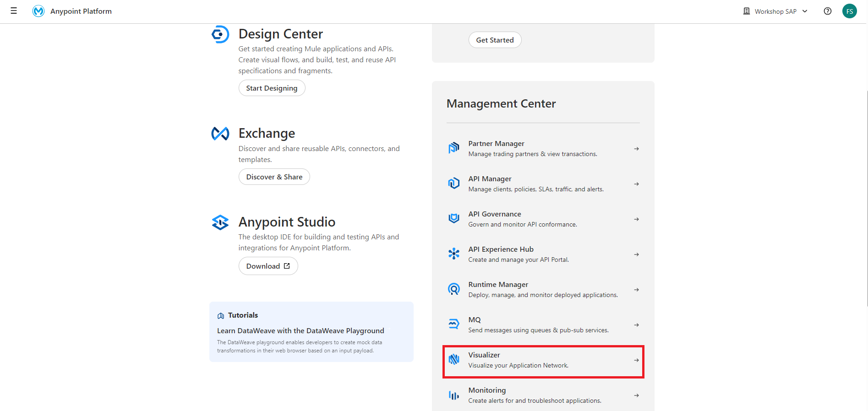Screen dimensions: 868x411
Task: Open Monitoring title link
Action: 487,390
